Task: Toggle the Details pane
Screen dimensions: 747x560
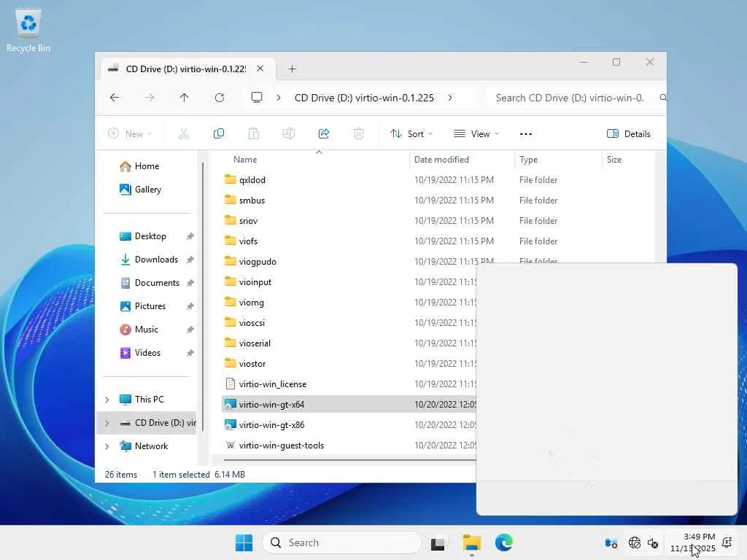Action: pos(628,134)
